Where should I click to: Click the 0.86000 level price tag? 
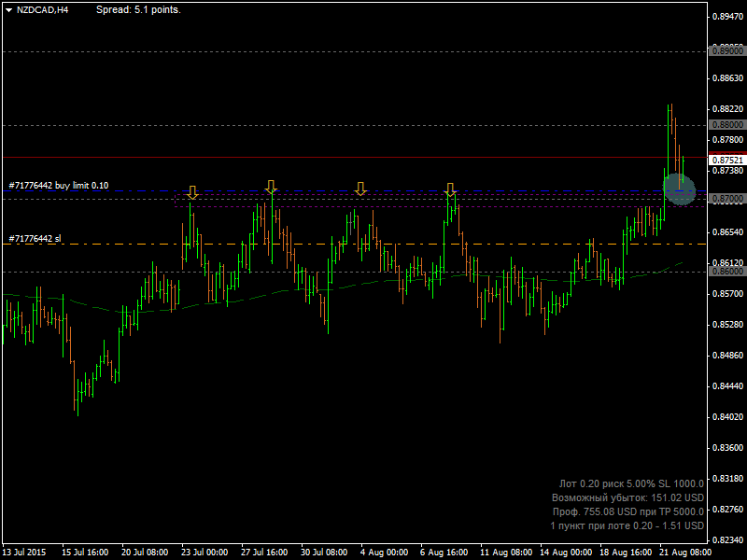pyautogui.click(x=727, y=272)
